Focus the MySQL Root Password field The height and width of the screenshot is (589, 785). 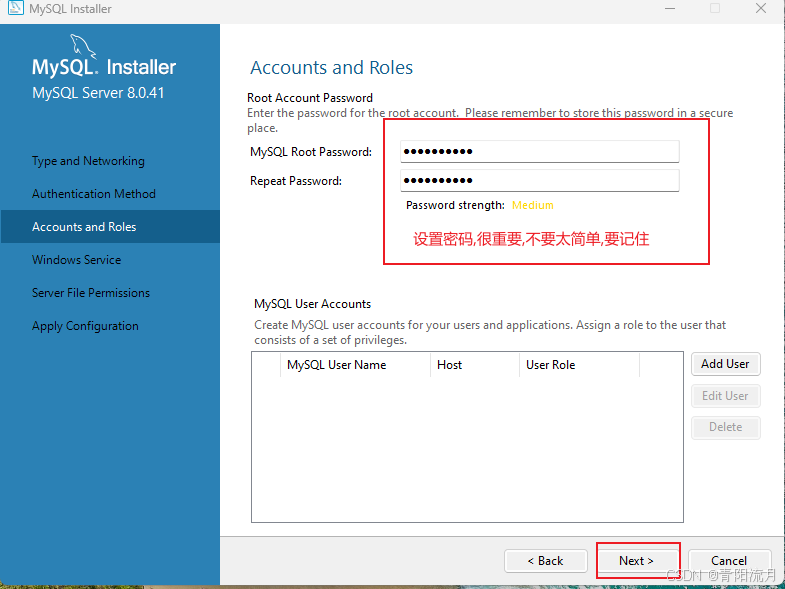tap(540, 151)
